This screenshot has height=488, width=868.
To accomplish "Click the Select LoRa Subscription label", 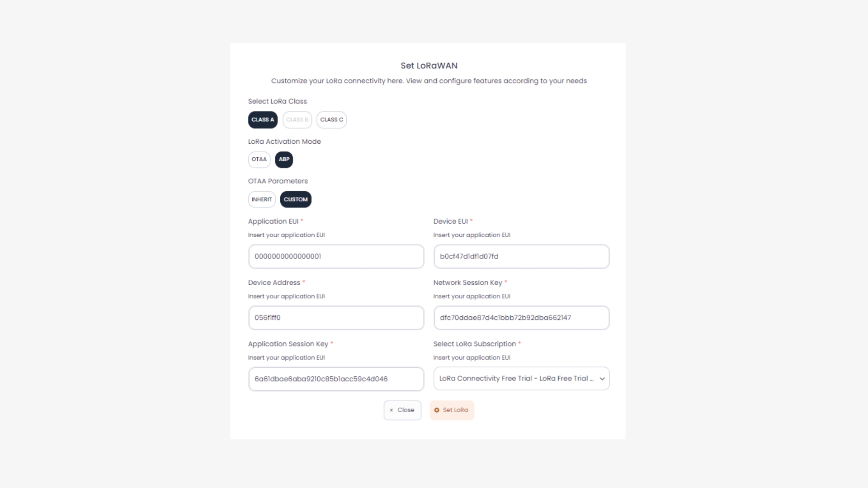I will click(474, 344).
